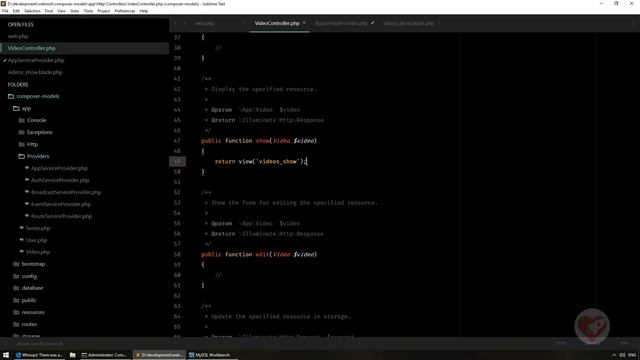This screenshot has height=360, width=640.
Task: Click the tab forward navigation arrow
Action: click(x=184, y=23)
